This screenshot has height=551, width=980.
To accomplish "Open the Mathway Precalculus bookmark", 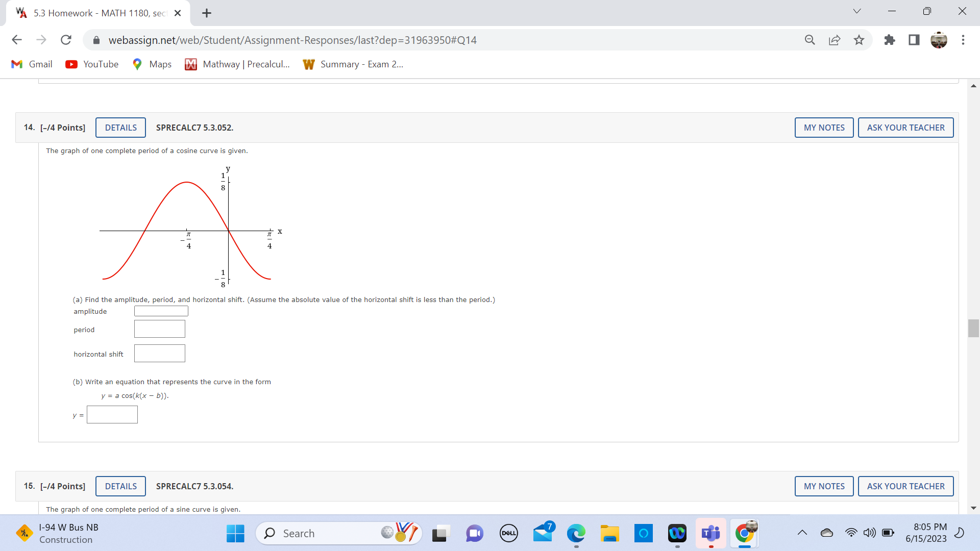I will point(237,64).
